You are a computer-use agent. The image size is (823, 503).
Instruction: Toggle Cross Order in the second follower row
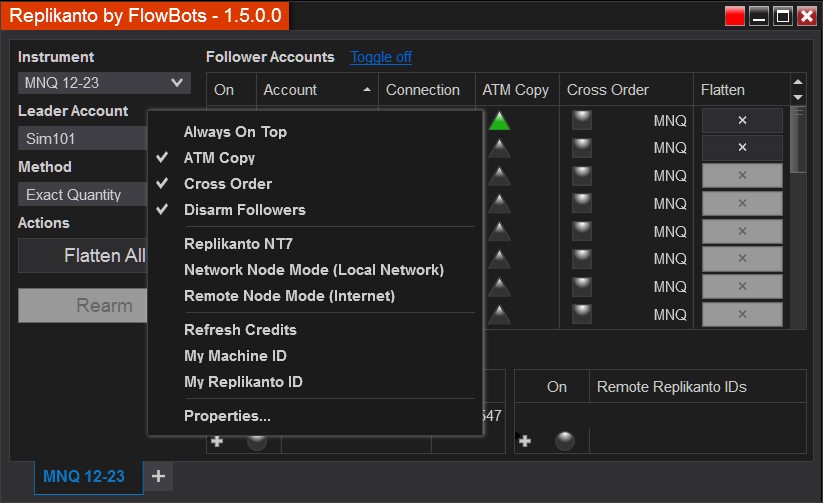pyautogui.click(x=582, y=148)
